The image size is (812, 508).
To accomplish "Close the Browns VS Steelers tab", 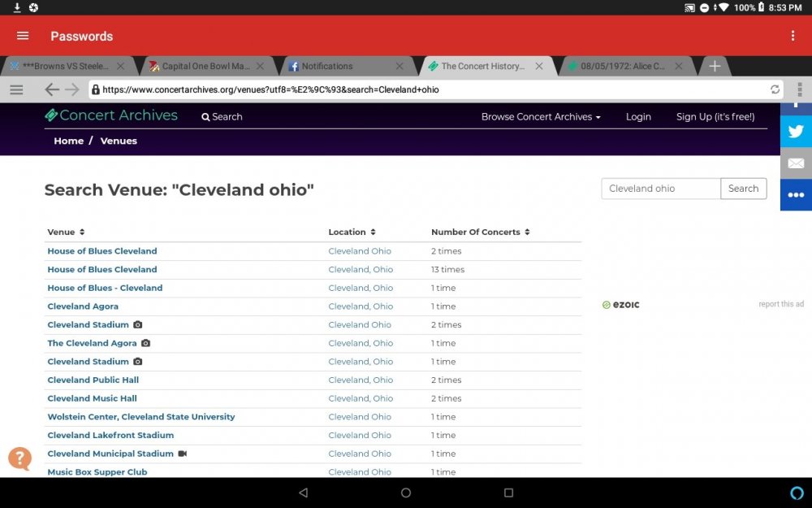I will tap(121, 67).
